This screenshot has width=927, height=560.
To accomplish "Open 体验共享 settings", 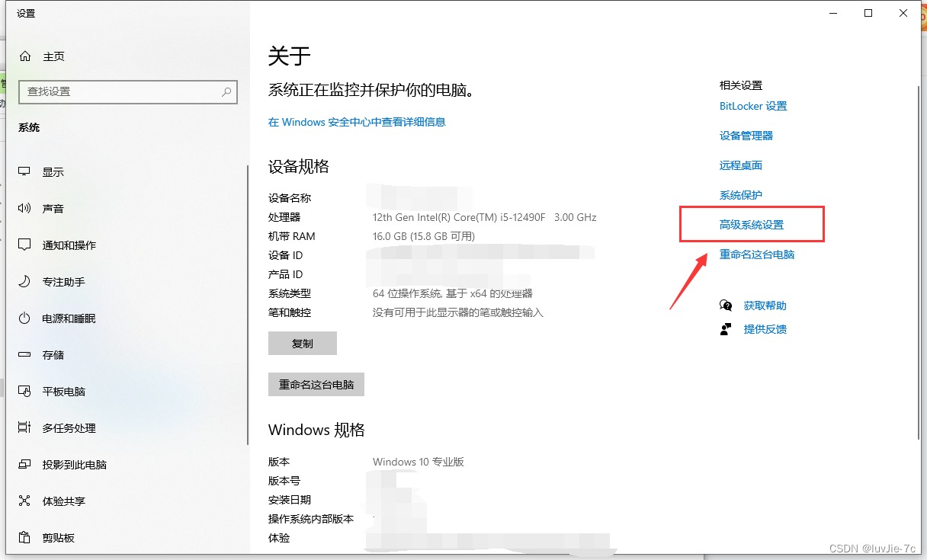I will point(65,501).
